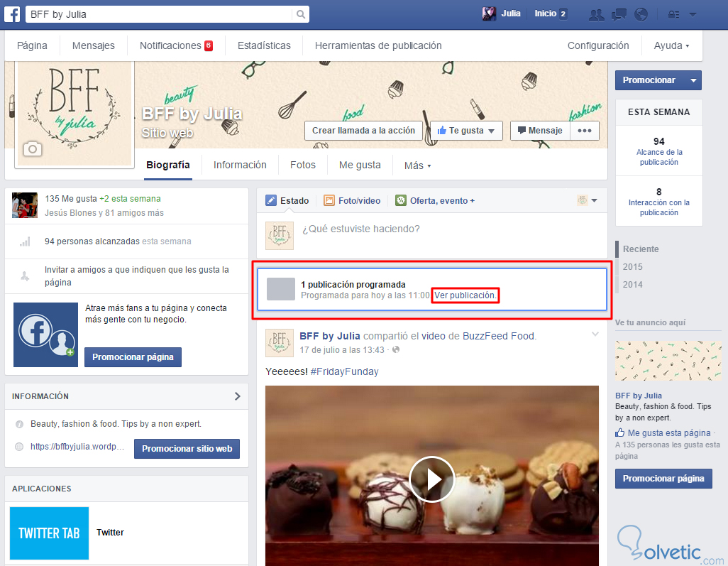Open the Notificaciones tab

[176, 45]
